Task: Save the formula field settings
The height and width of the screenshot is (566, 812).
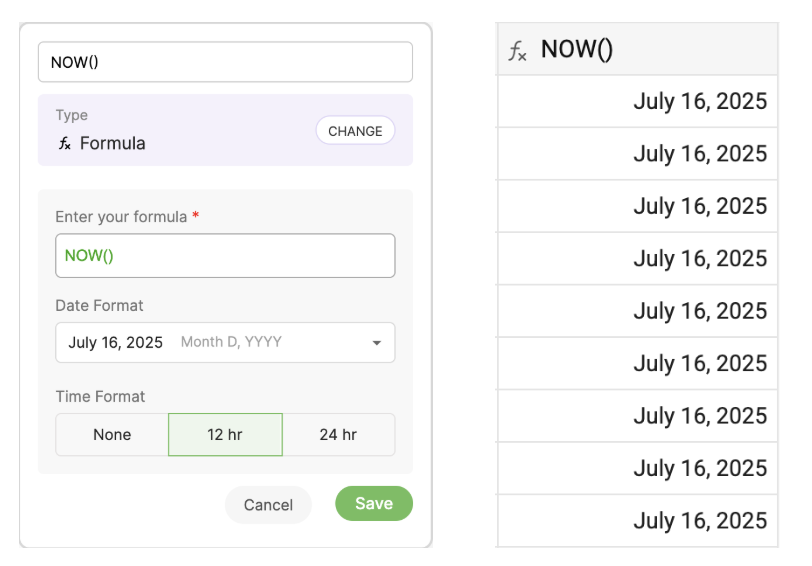Action: (x=373, y=504)
